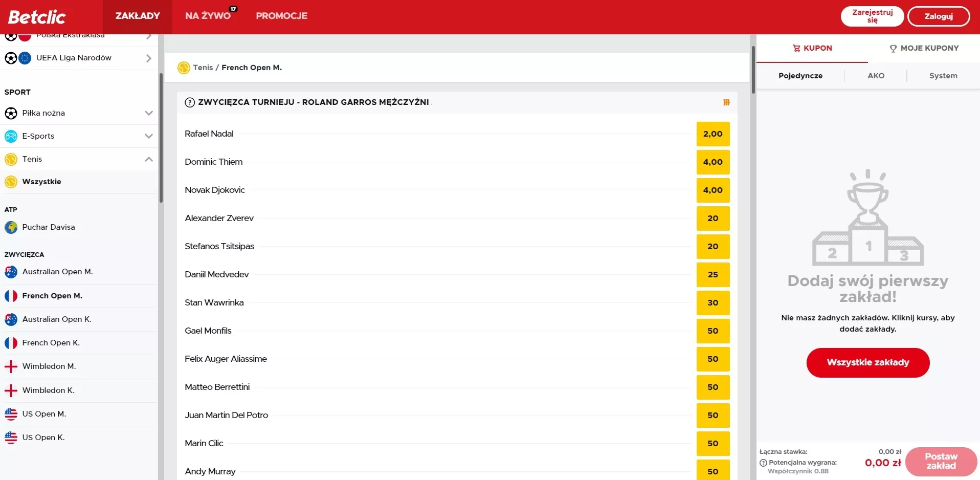Click the USA flag icon for US Open K.
980x480 pixels.
(11, 438)
